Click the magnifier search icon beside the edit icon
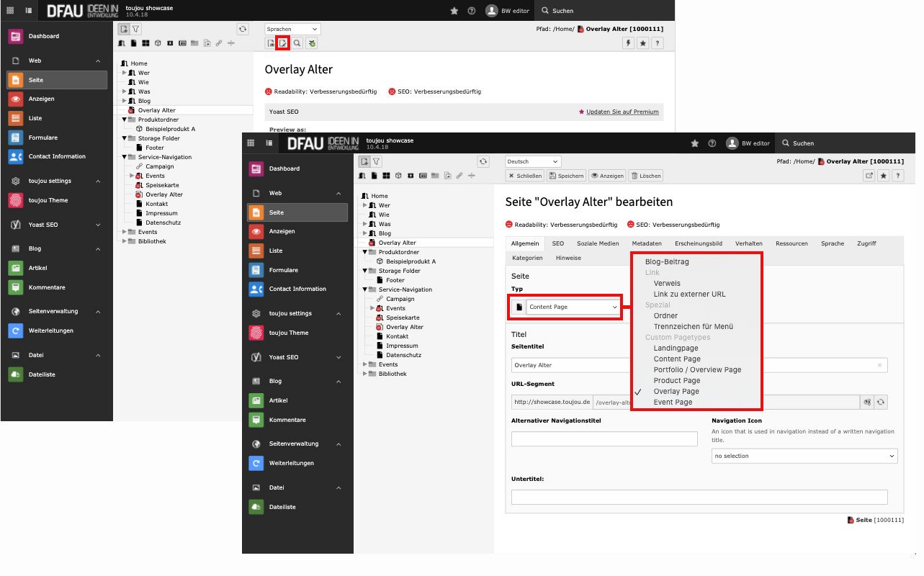924x576 pixels. [297, 43]
